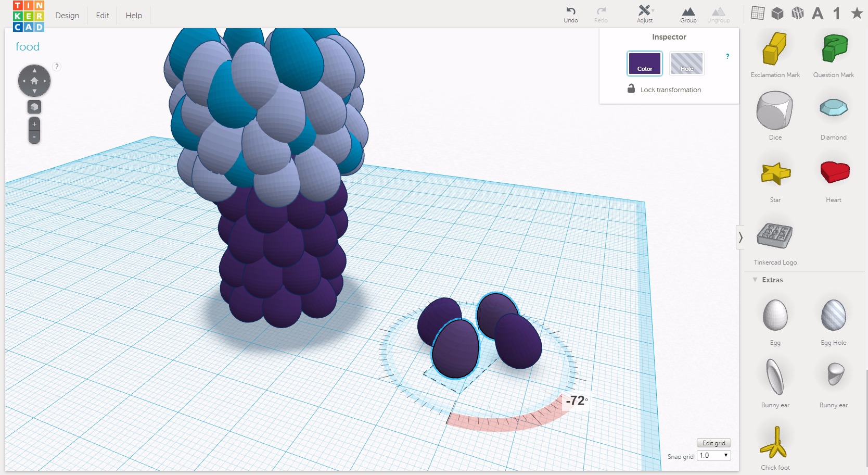Pick the Diamond shape
The width and height of the screenshot is (868, 475).
834,108
